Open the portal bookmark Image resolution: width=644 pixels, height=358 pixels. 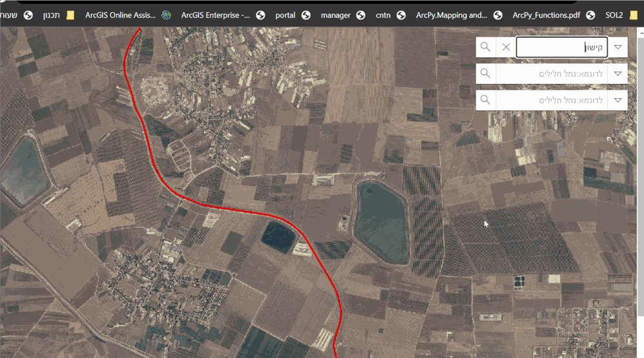(293, 15)
